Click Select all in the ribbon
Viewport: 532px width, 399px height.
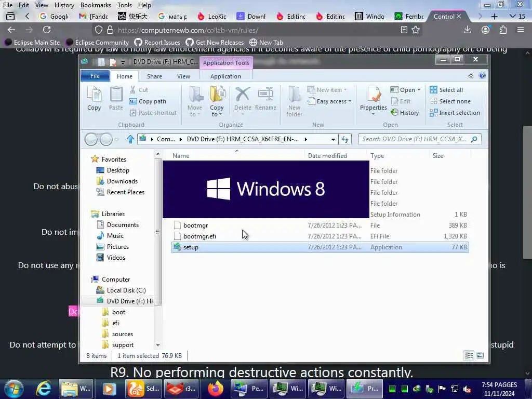pos(446,90)
